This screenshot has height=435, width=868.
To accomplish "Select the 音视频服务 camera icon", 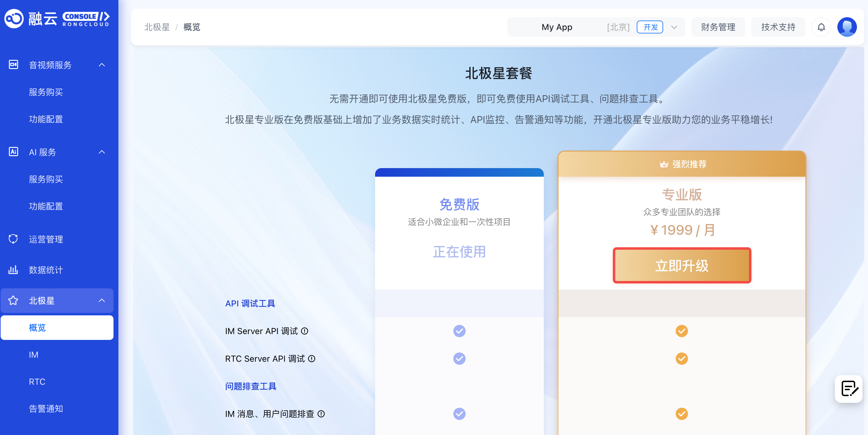I will (x=13, y=65).
